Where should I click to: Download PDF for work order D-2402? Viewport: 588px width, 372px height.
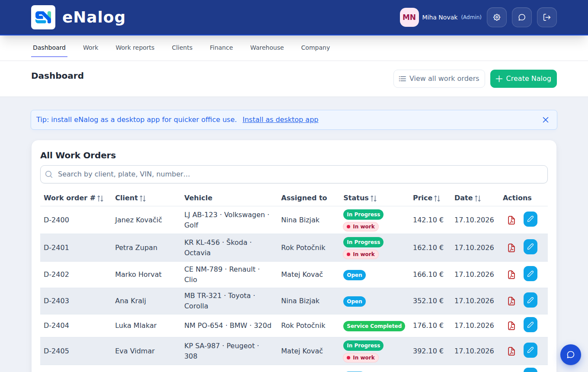coord(511,275)
